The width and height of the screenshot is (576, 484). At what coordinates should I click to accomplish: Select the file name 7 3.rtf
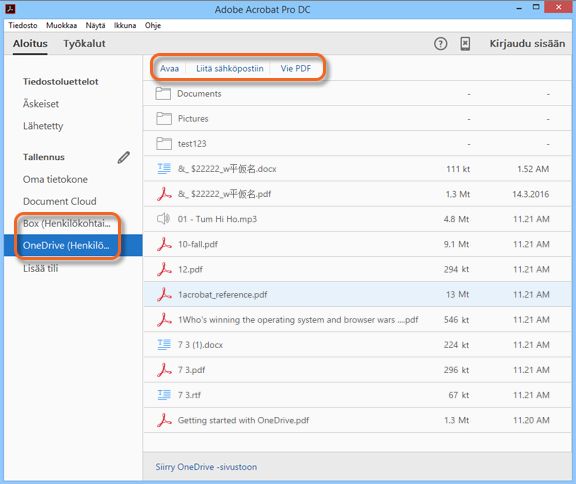189,395
